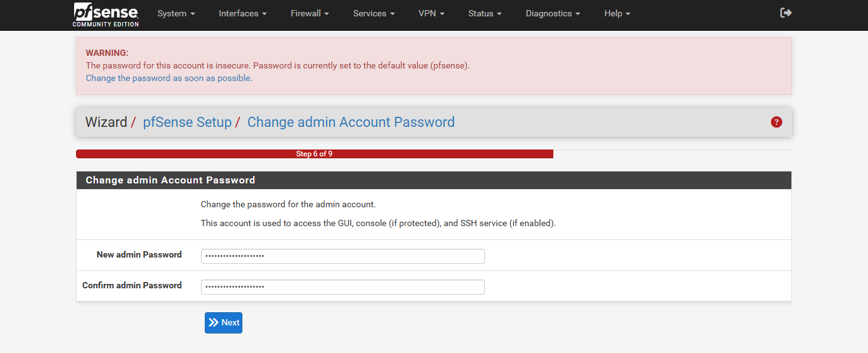Open the Status menu
The image size is (868, 353).
pos(485,13)
